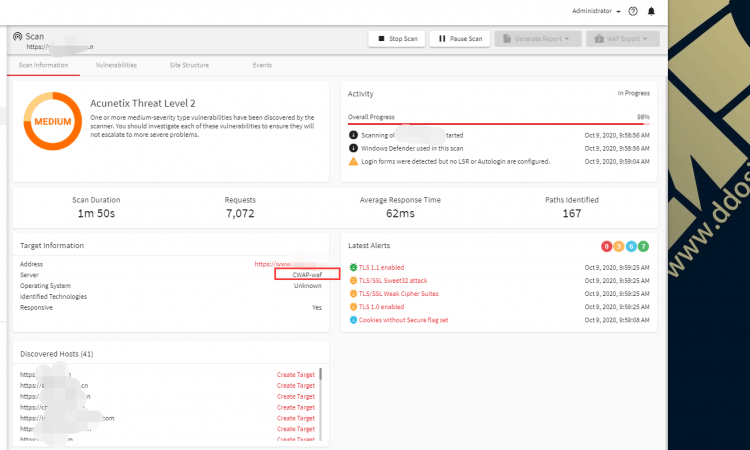
Task: Click the 98% progress percentage
Action: (643, 117)
